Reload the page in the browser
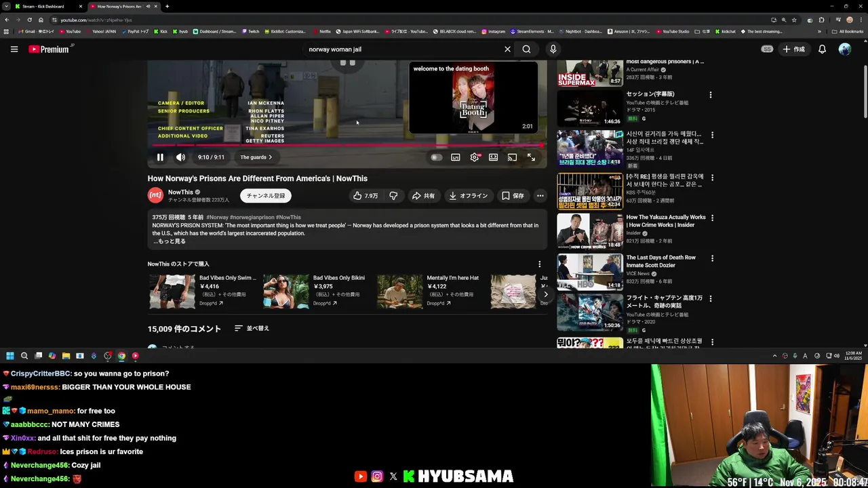Image resolution: width=868 pixels, height=488 pixels. (x=29, y=20)
